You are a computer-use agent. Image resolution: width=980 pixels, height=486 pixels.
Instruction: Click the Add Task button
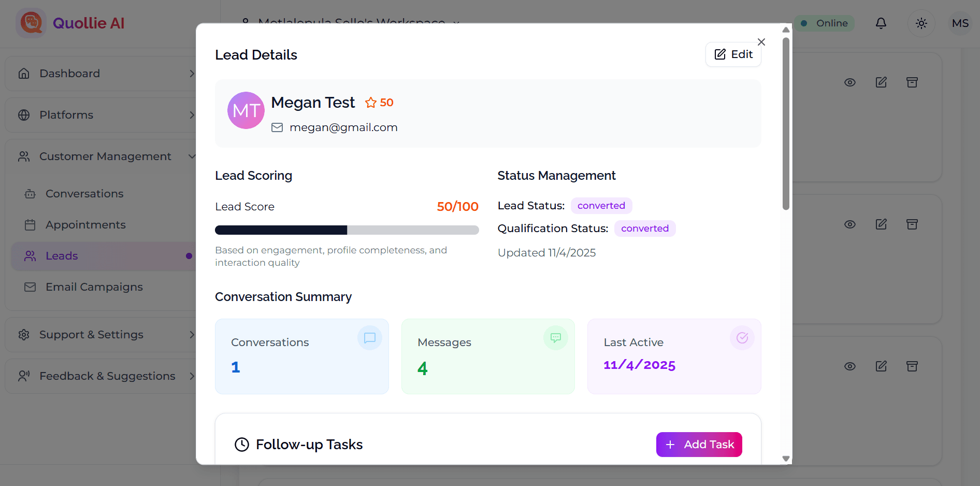pyautogui.click(x=699, y=445)
